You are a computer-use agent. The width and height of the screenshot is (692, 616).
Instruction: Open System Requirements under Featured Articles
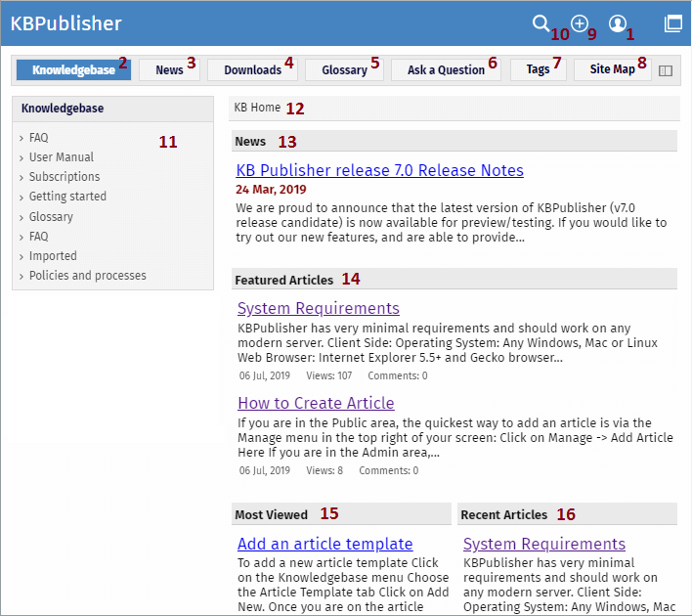(x=319, y=308)
